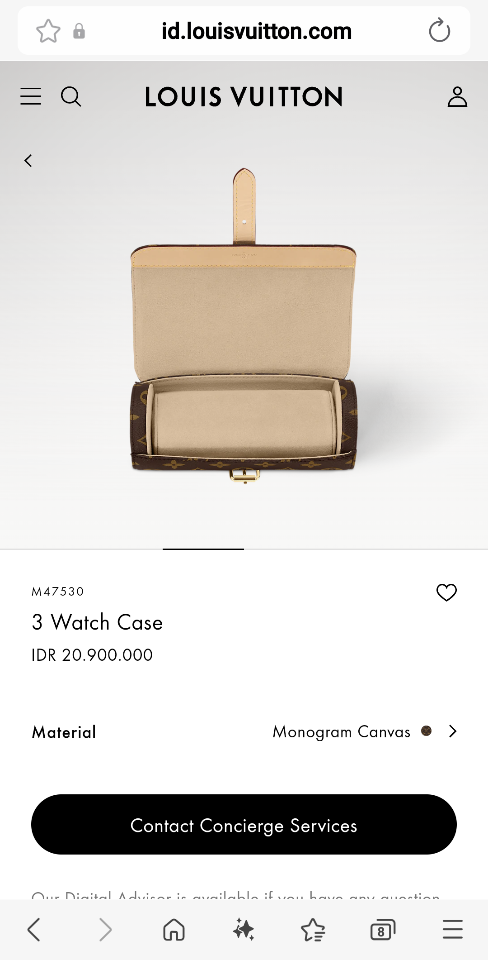This screenshot has height=960, width=488.
Task: Add 3 Watch Case to wishlist
Action: tap(446, 592)
